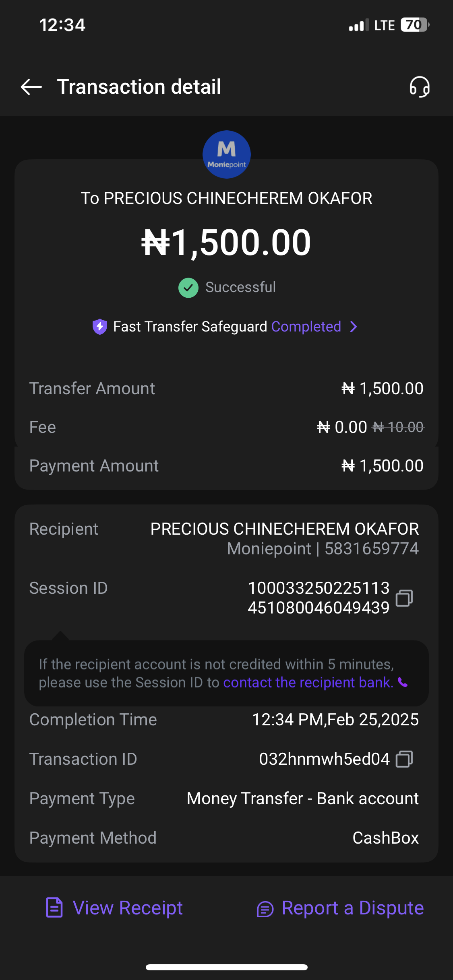This screenshot has height=980, width=453.
Task: Tap the ₦1,500.00 headline amount
Action: 226,243
